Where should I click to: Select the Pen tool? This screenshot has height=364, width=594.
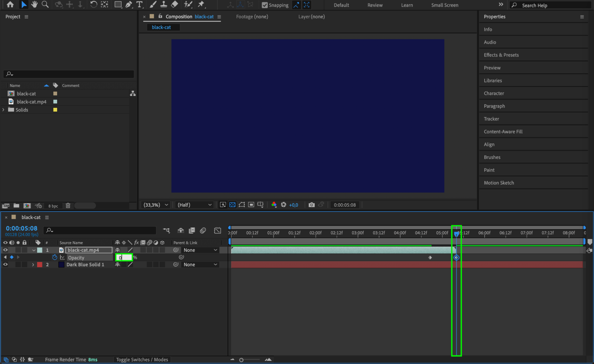[128, 4]
